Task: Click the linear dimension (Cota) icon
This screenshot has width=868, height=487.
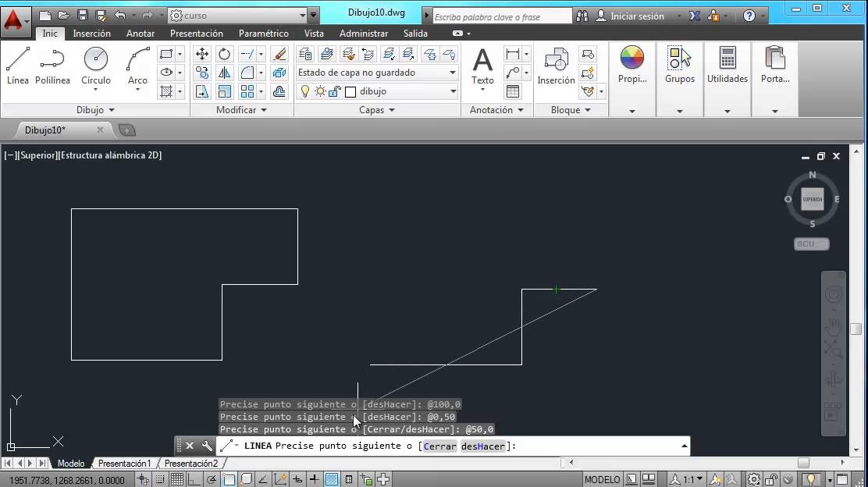Action: point(513,54)
